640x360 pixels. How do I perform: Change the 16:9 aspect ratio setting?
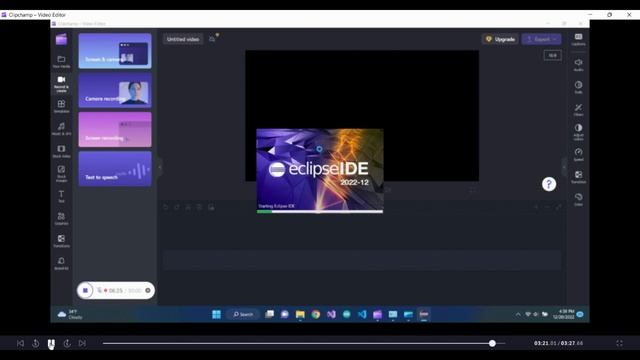[x=552, y=56]
